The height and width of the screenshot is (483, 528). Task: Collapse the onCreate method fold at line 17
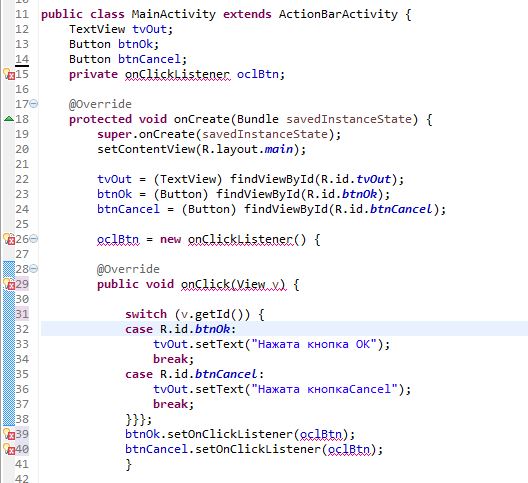click(34, 104)
